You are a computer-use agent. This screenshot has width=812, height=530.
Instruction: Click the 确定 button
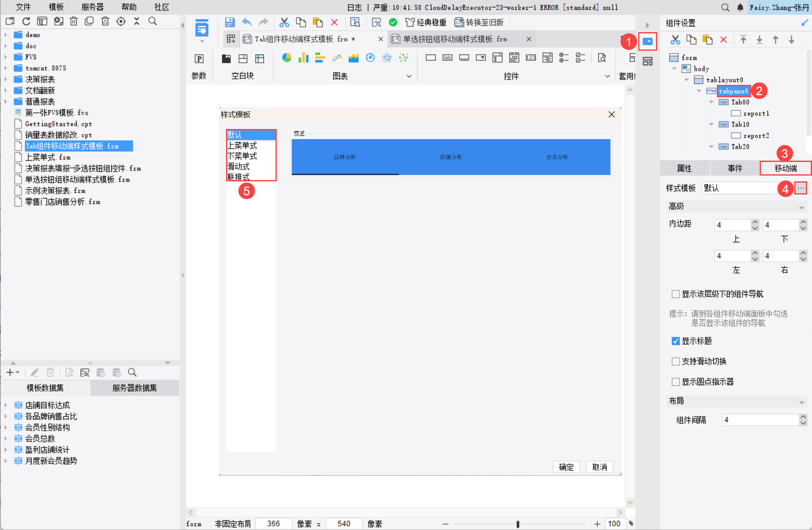tap(566, 467)
